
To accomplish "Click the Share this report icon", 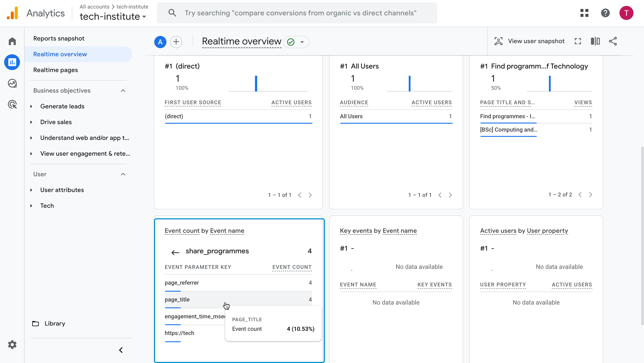I will [613, 41].
